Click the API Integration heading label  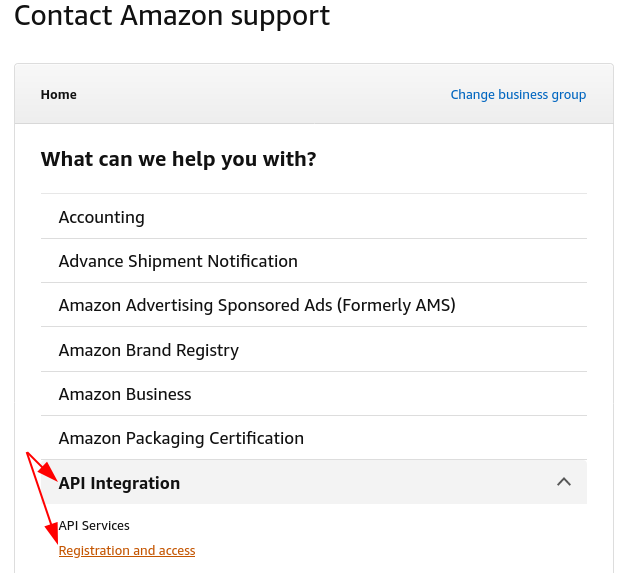(x=120, y=483)
